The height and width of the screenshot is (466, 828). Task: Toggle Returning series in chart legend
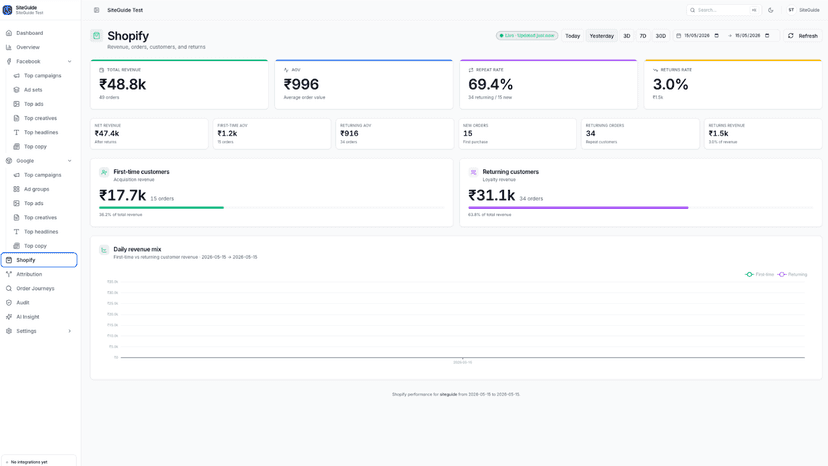(793, 274)
